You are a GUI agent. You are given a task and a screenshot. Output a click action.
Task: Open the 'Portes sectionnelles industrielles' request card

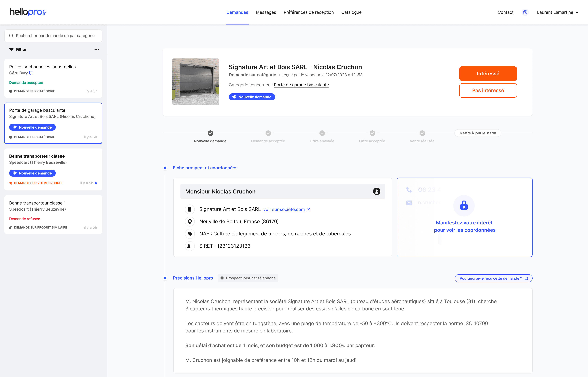pyautogui.click(x=53, y=78)
